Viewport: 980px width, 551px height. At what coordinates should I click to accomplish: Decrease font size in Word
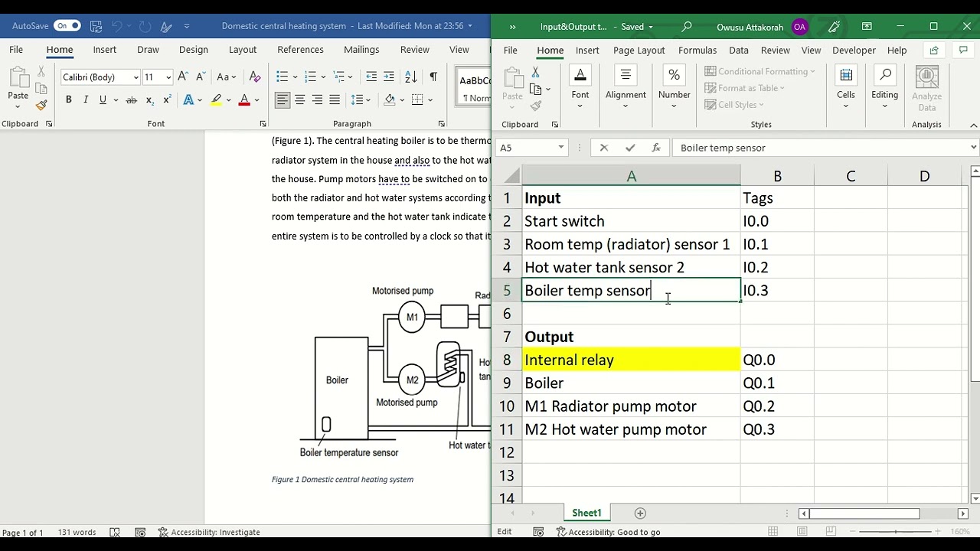[x=200, y=77]
